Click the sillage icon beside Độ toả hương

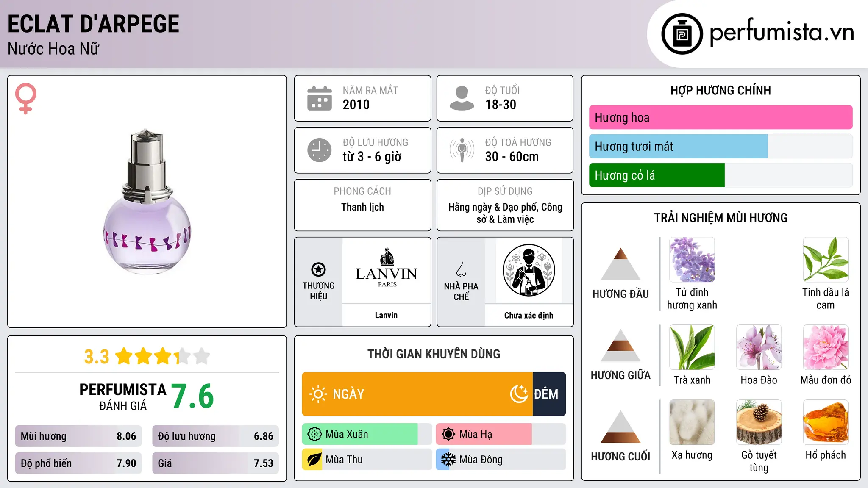(462, 150)
